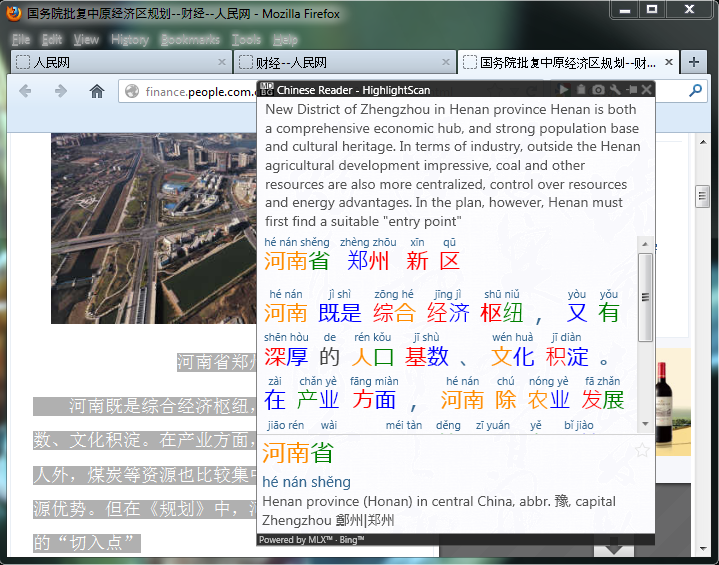
Task: Close the 人民网 tab
Action: (x=221, y=62)
